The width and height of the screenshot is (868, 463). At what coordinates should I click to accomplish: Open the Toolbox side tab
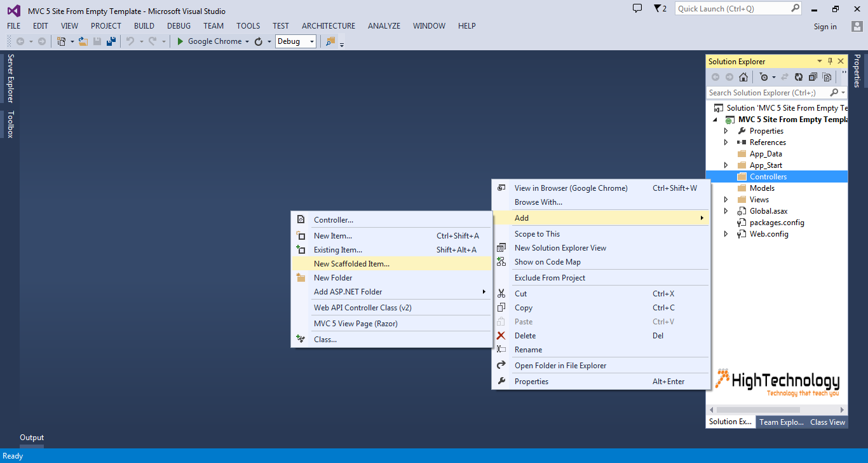click(10, 124)
